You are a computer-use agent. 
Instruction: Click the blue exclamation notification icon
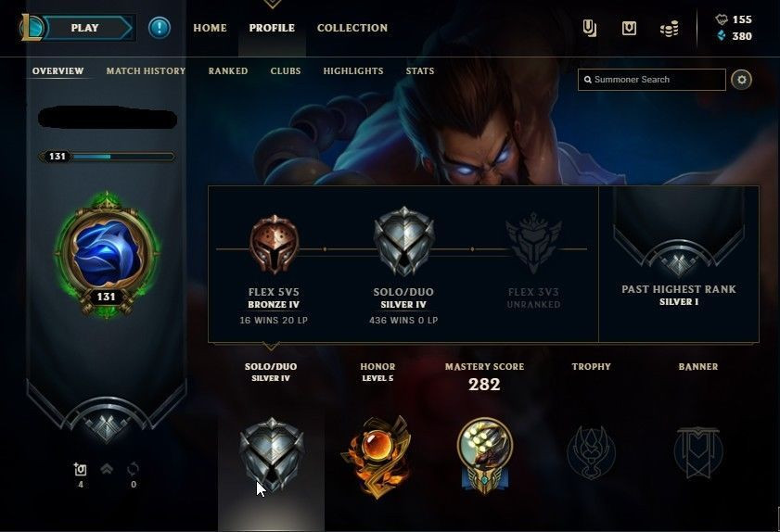pos(160,28)
